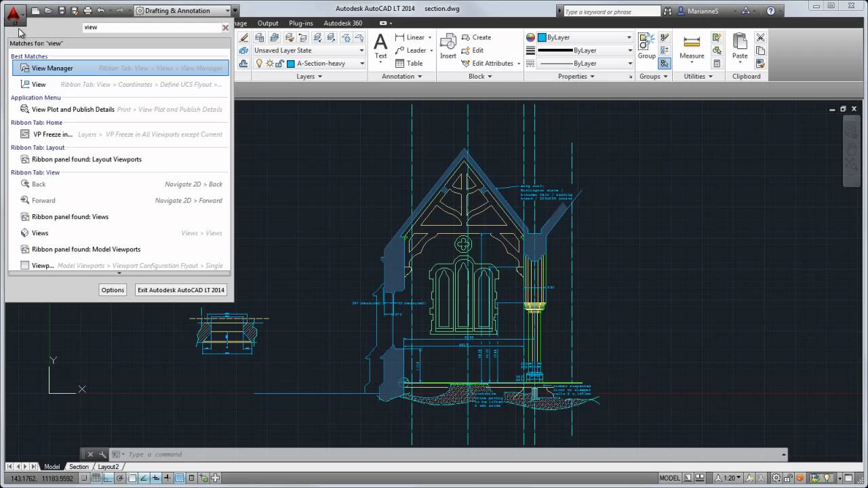Click the Autodesk Exchange icon in title bar
868x488 pixels.
pyautogui.click(x=746, y=11)
